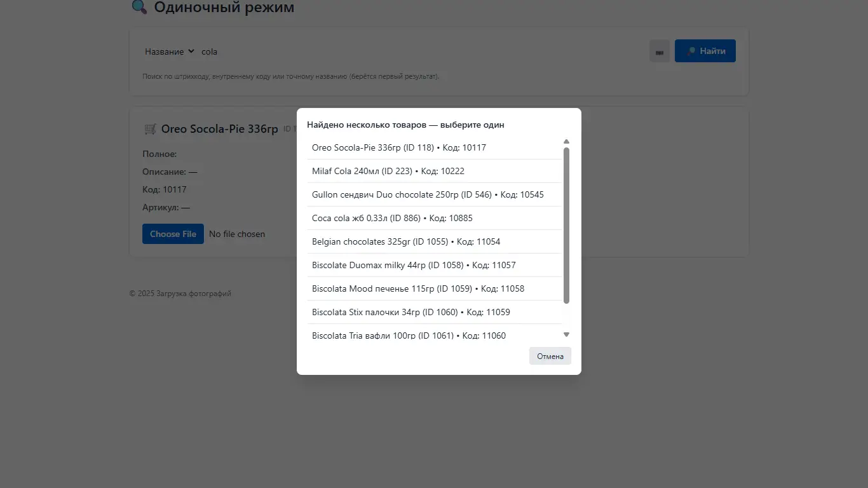Click the scroll down arrow in the product list

pos(566,334)
